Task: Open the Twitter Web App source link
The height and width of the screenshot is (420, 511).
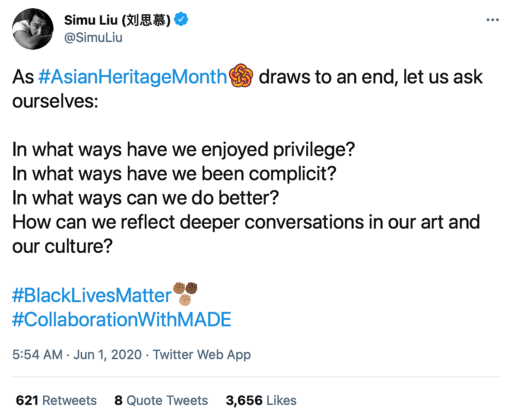Action: (x=202, y=355)
